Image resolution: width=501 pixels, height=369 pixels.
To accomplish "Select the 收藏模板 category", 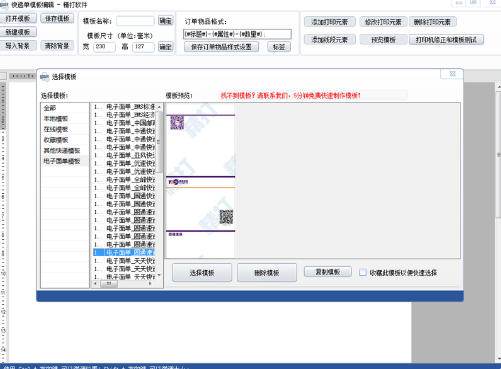I will 65,140.
